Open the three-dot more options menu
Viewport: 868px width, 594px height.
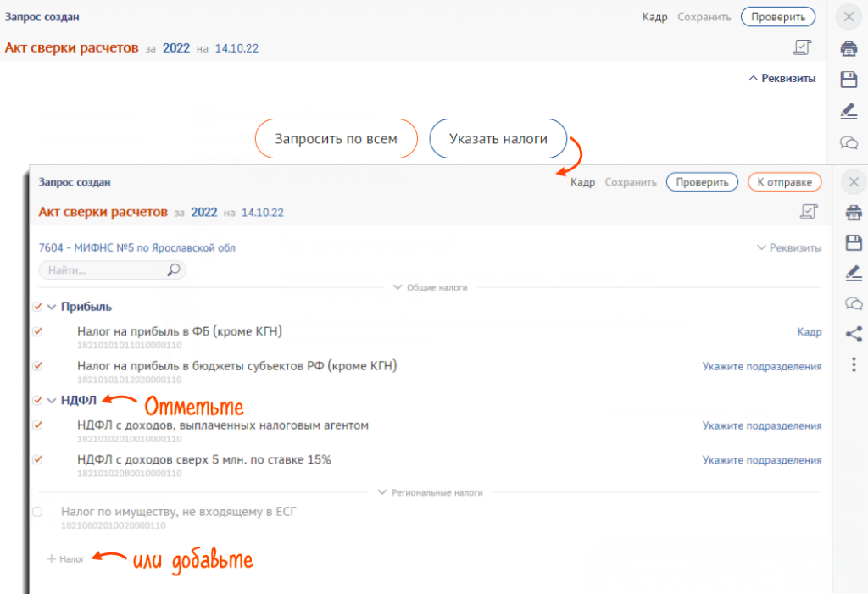click(x=854, y=364)
